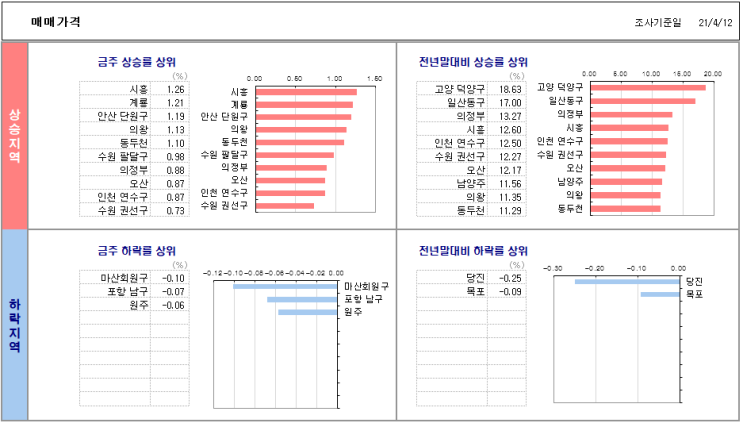743x423 pixels.
Task: Click the -0.06 value for 원주
Action: pyautogui.click(x=173, y=306)
